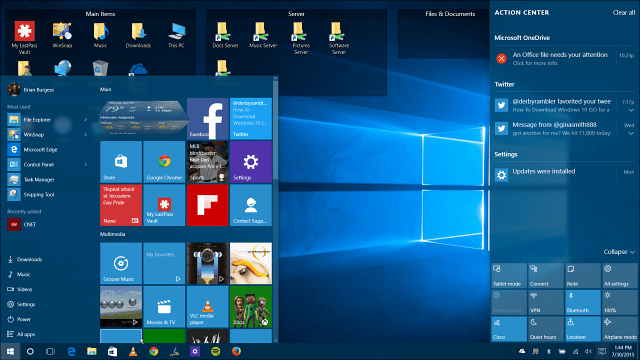Expand the @derbyrambler Twitter notification
This screenshot has height=360, width=640.
[x=631, y=110]
